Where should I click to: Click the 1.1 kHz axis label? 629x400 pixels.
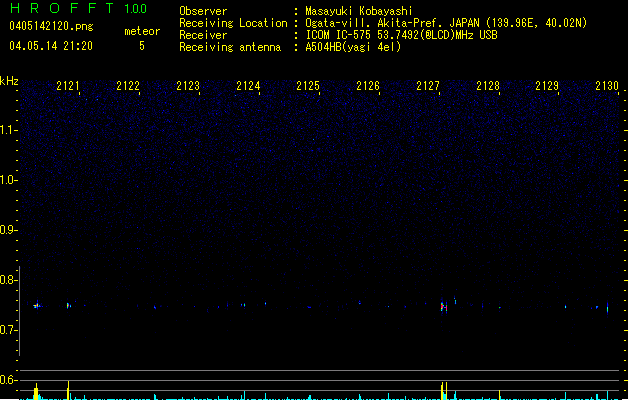click(x=8, y=130)
